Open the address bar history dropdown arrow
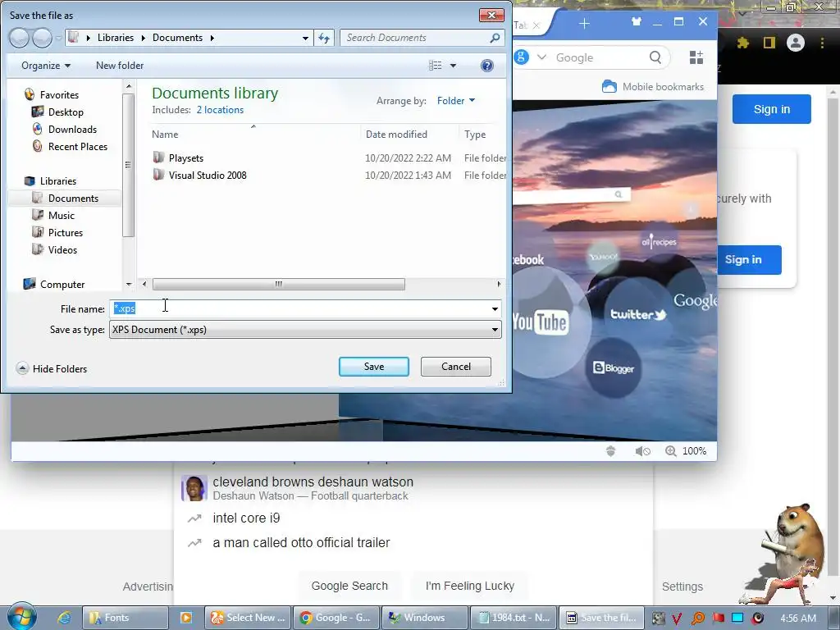 [305, 38]
